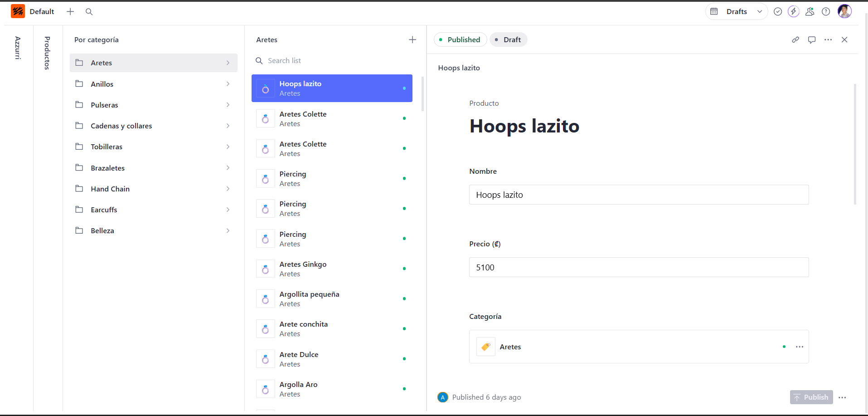
Task: Click the Precio input field
Action: (x=639, y=267)
